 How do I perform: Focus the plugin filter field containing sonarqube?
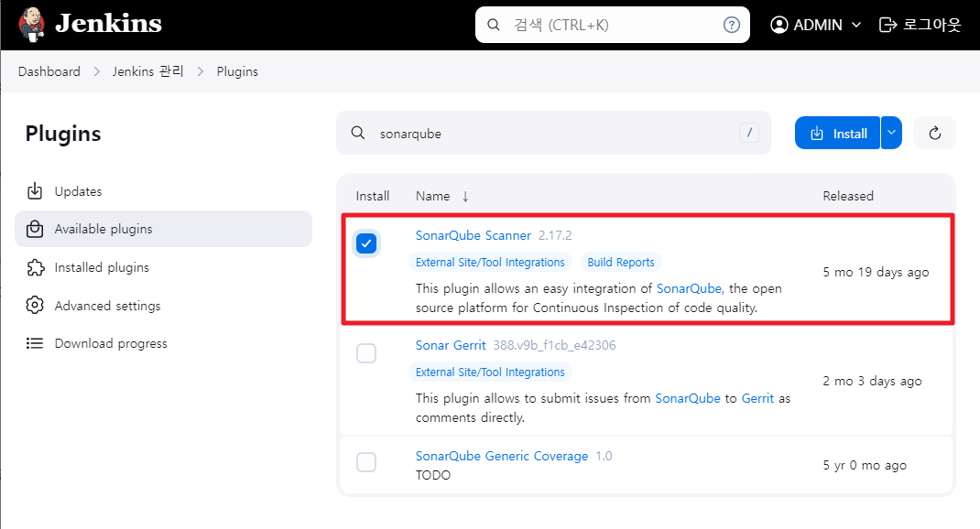point(554,133)
